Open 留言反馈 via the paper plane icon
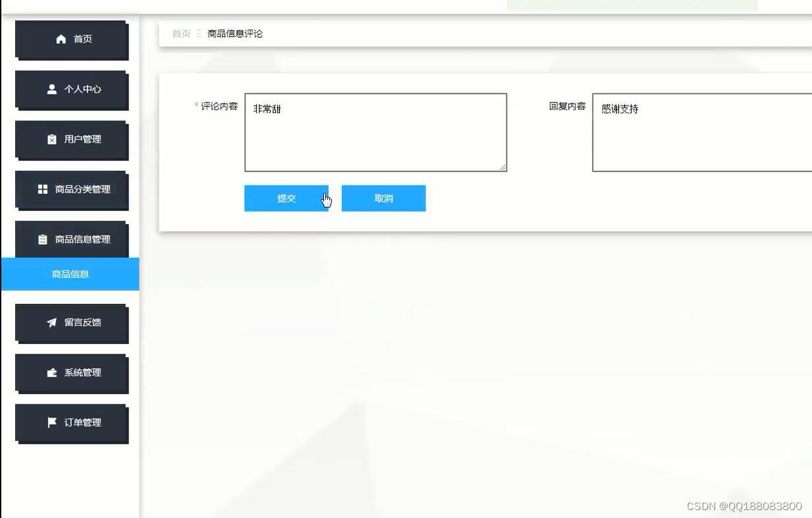The height and width of the screenshot is (518, 812). 51,322
